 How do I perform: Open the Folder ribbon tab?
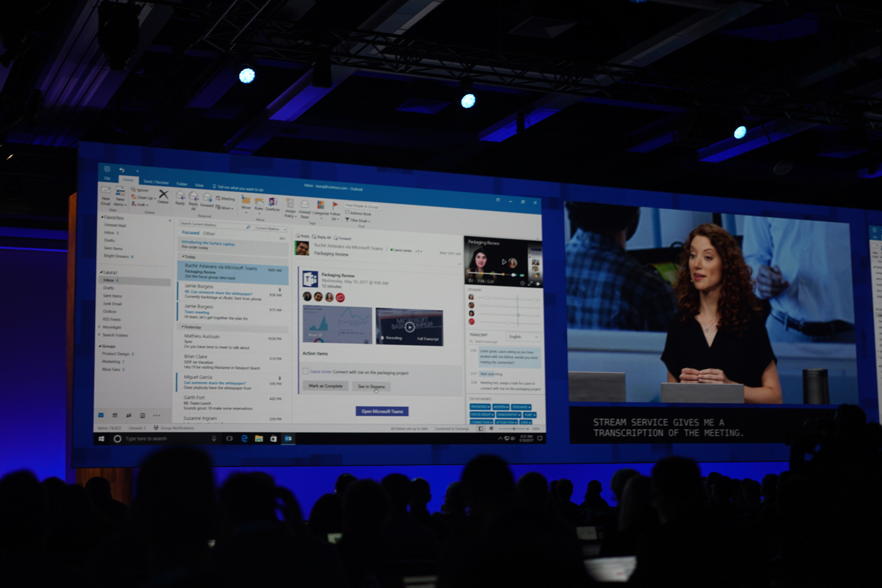point(182,184)
